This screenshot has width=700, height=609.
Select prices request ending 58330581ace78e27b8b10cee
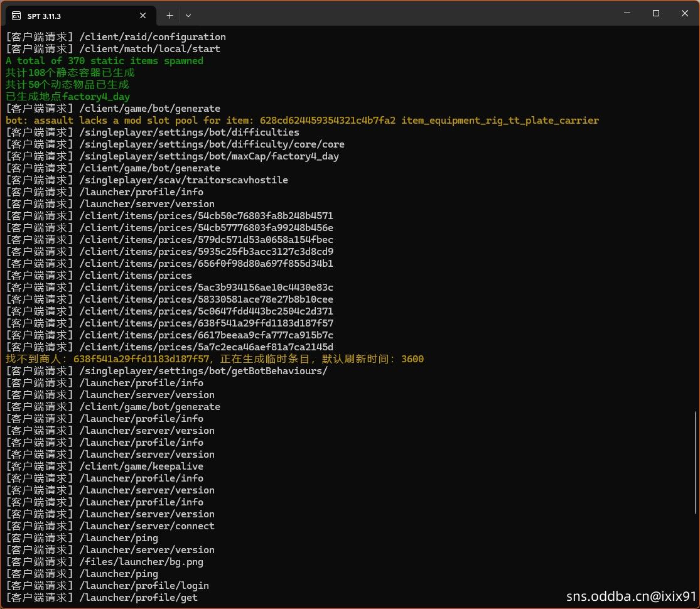170,299
